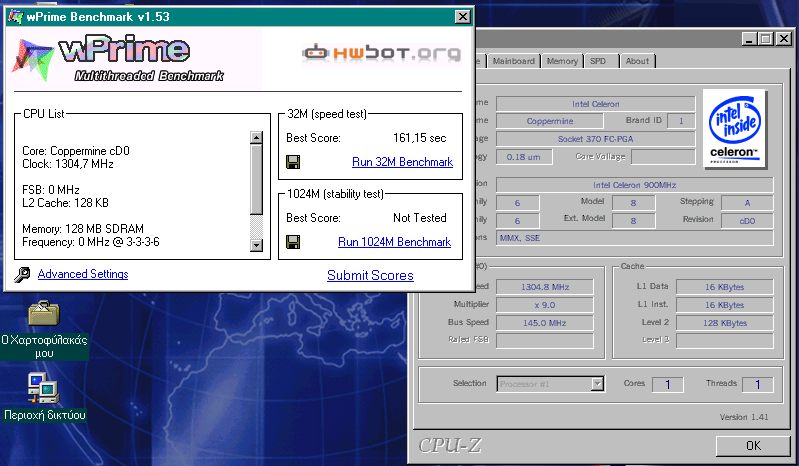Click the Stepping A field

(x=747, y=203)
